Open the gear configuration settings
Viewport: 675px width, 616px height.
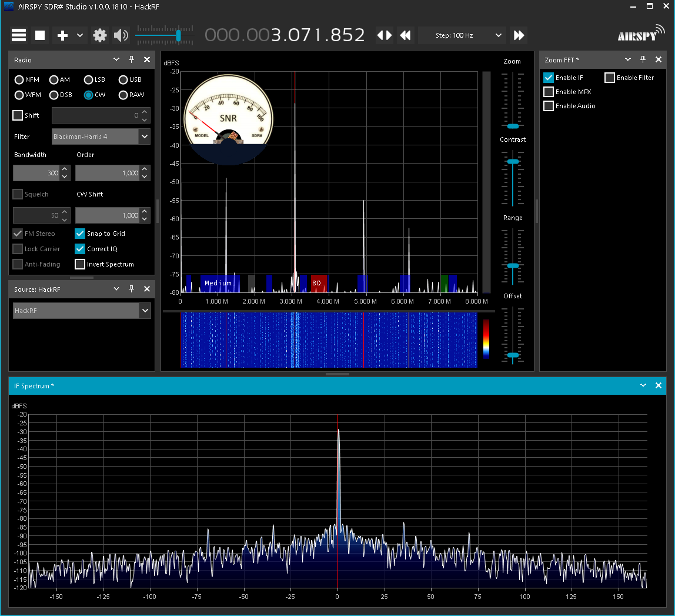click(x=100, y=35)
